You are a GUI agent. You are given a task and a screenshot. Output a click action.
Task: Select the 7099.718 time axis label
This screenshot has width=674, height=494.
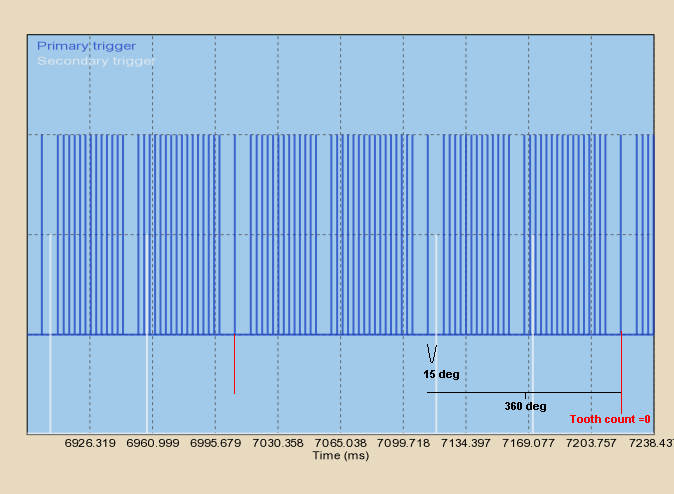pyautogui.click(x=404, y=443)
